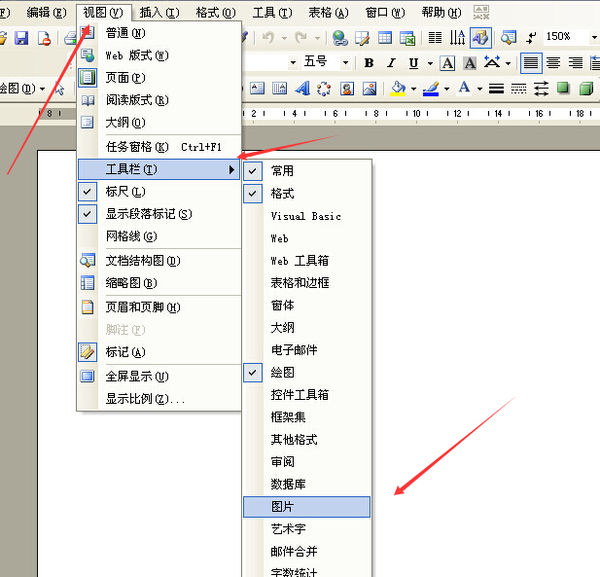The height and width of the screenshot is (577, 600).
Task: Expand the Underline style dropdown arrow
Action: tap(430, 63)
